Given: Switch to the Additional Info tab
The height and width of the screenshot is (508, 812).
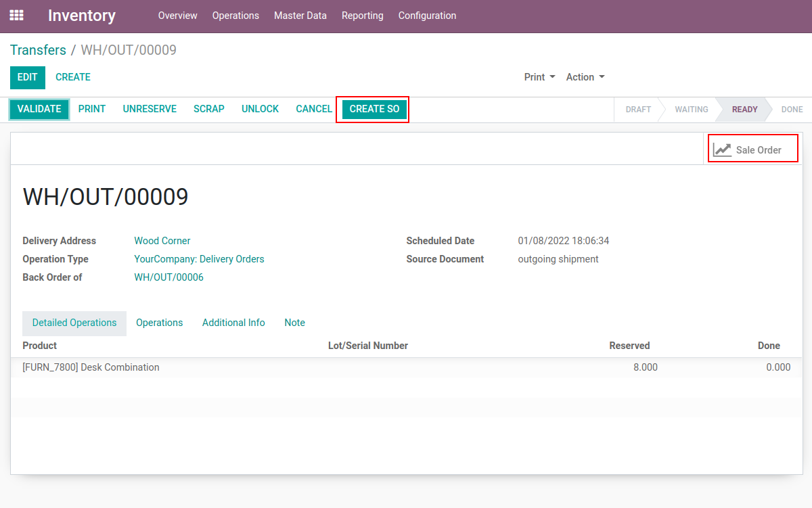Looking at the screenshot, I should [x=233, y=323].
